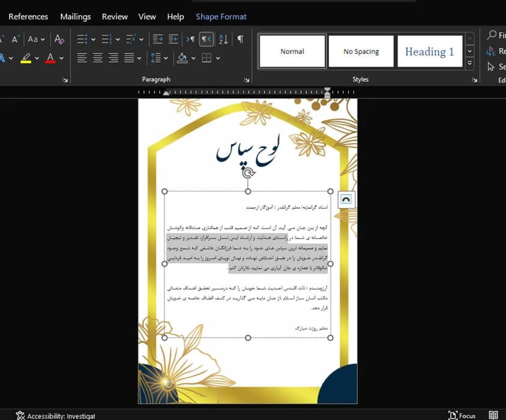The image size is (506, 420).
Task: Switch to Focus mode
Action: (462, 415)
